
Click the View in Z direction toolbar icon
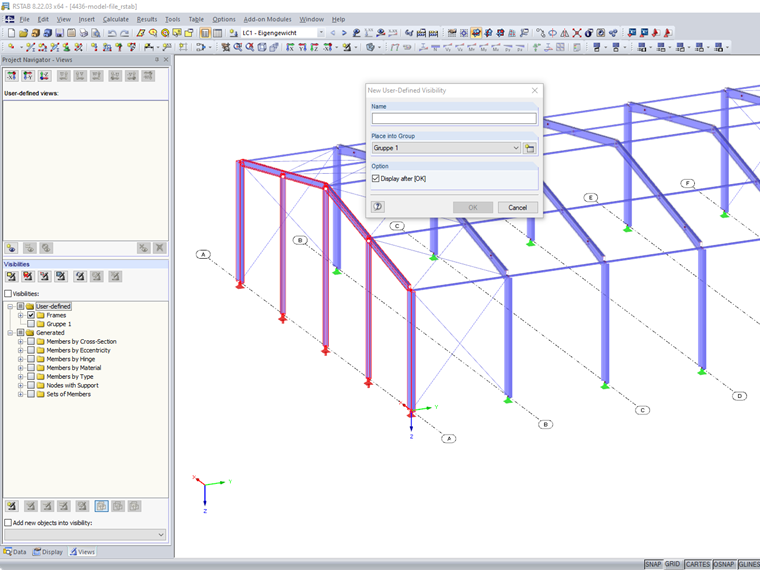point(314,47)
